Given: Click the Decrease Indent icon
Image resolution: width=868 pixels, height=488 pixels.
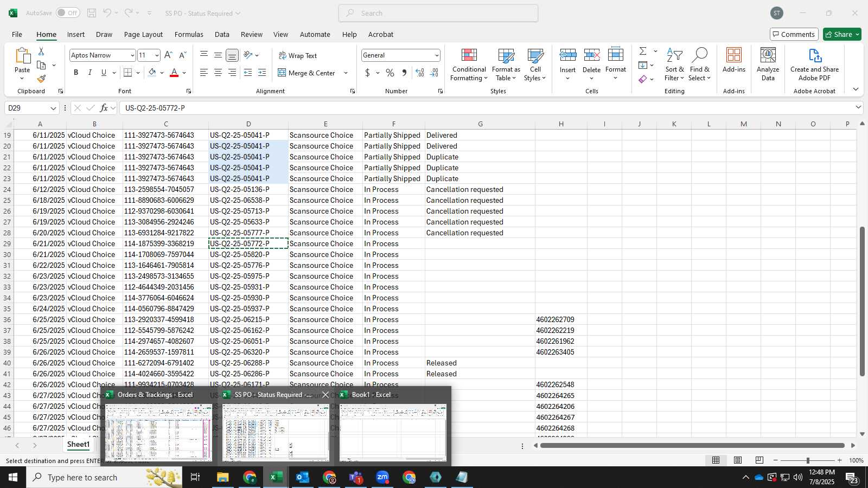Looking at the screenshot, I should pos(248,73).
